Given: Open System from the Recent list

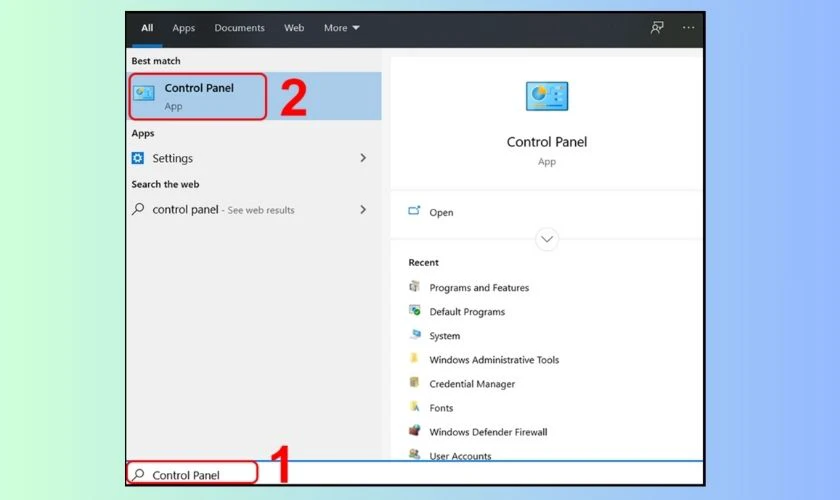Looking at the screenshot, I should pos(445,336).
